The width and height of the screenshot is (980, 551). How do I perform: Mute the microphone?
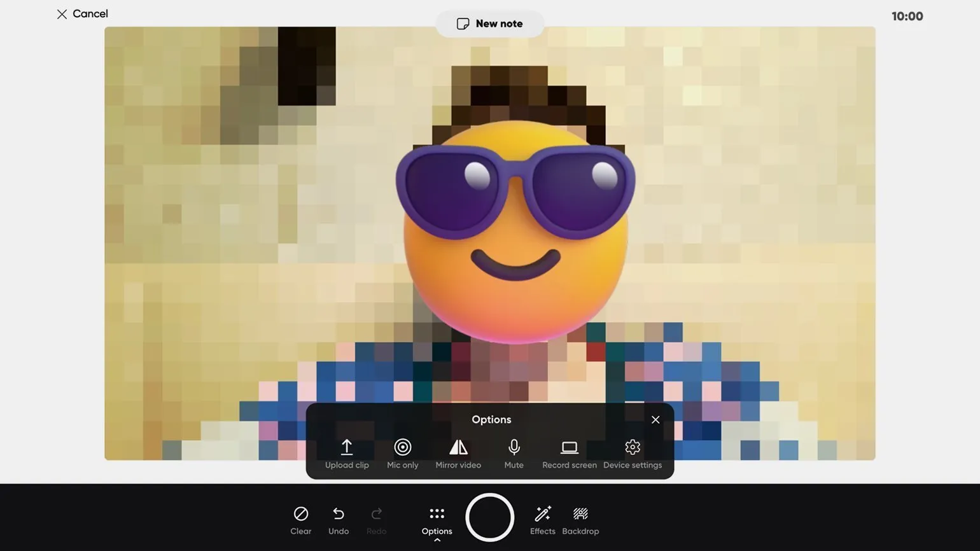pos(514,448)
